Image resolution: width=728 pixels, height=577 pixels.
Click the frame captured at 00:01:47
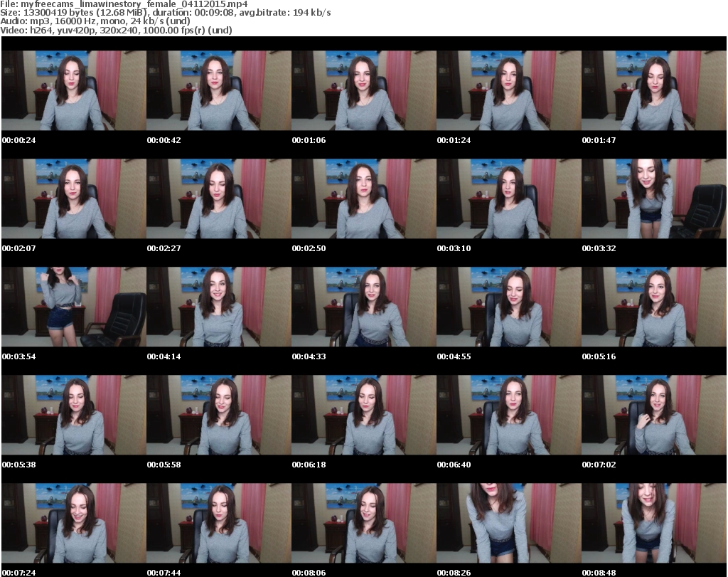653,90
